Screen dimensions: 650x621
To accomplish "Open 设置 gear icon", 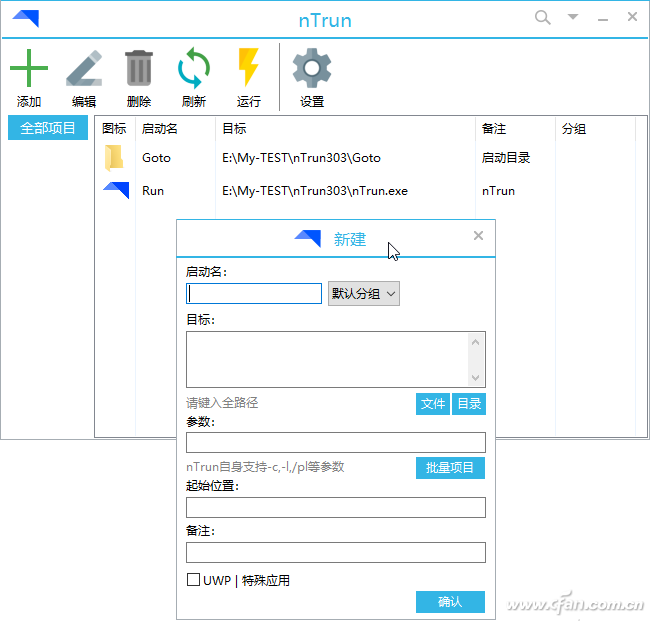I will 312,68.
